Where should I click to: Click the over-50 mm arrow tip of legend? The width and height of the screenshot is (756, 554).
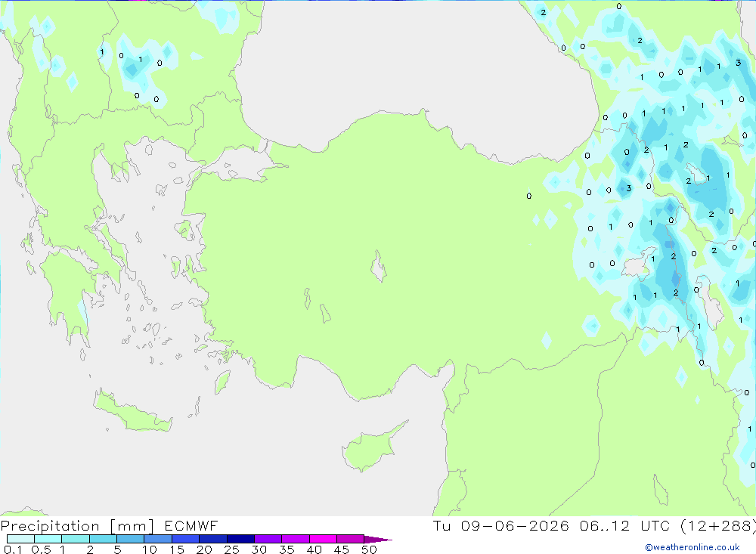tap(378, 540)
